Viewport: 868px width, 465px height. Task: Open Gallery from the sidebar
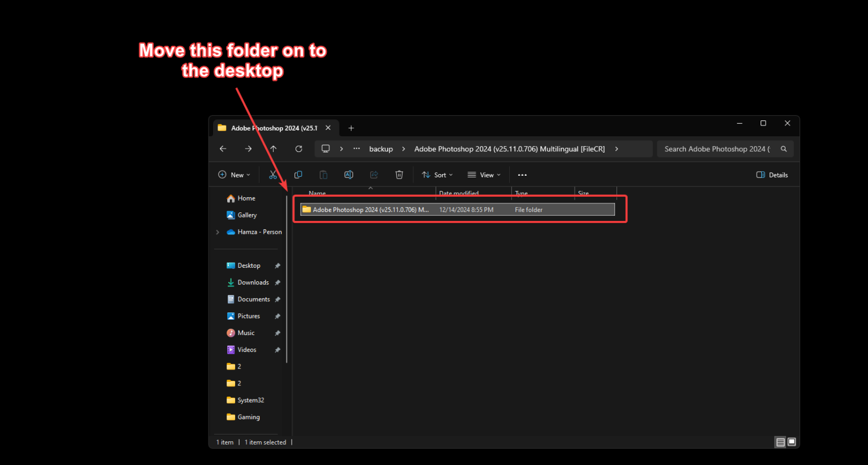(246, 215)
